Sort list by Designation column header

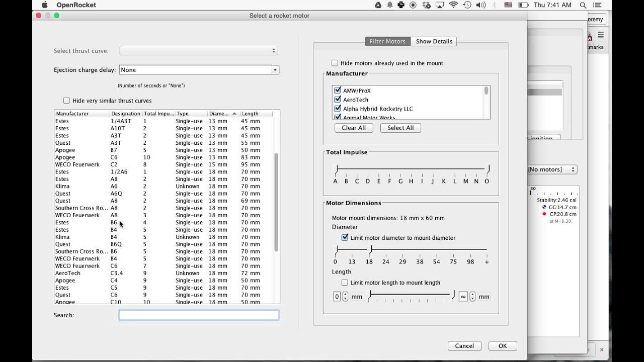click(126, 114)
